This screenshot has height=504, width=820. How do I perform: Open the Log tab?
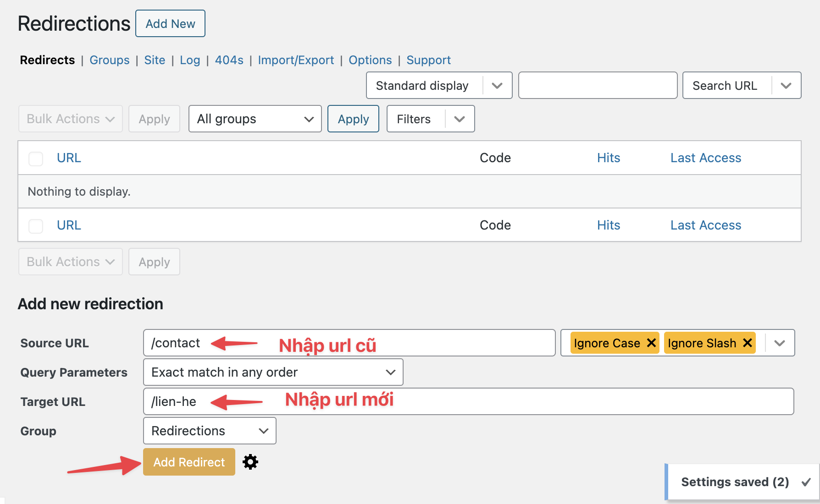tap(190, 60)
